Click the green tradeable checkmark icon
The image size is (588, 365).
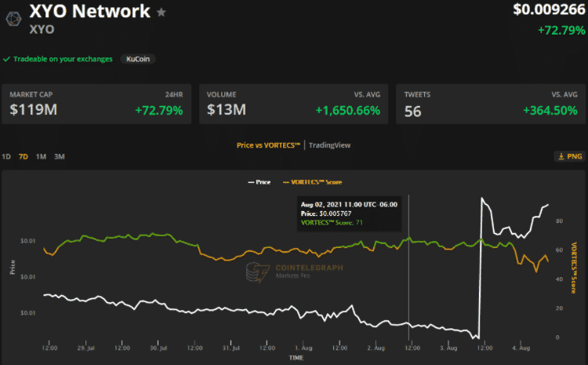(6, 59)
